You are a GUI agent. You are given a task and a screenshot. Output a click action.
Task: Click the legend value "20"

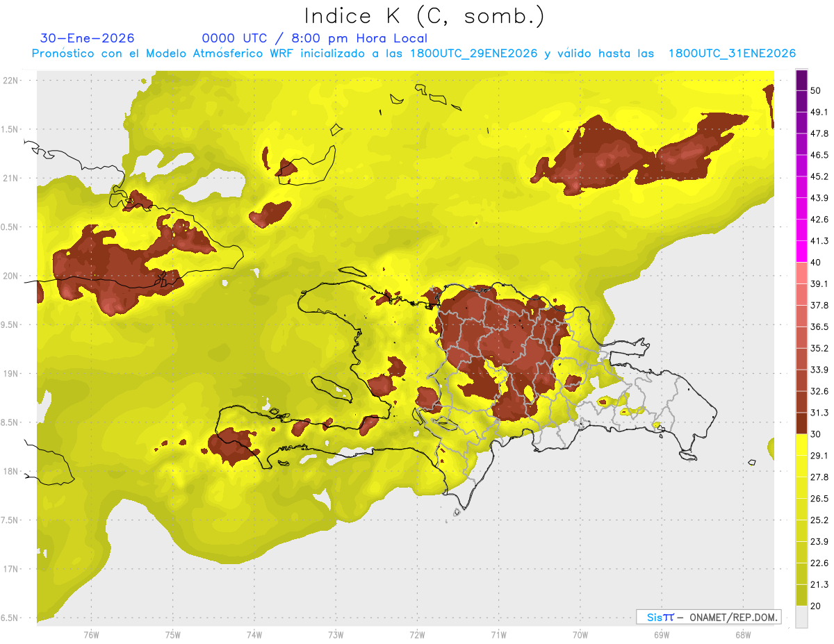(817, 606)
